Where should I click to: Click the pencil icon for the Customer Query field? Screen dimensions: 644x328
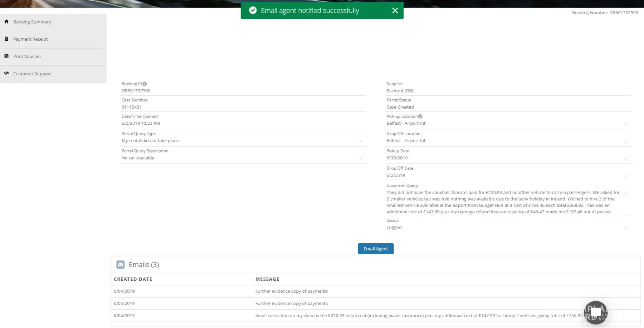point(626,193)
